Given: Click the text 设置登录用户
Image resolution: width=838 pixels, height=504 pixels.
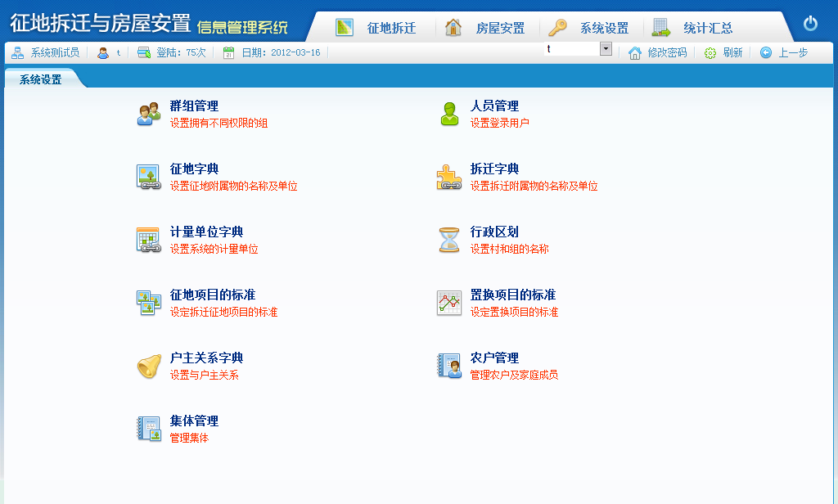Looking at the screenshot, I should point(500,123).
